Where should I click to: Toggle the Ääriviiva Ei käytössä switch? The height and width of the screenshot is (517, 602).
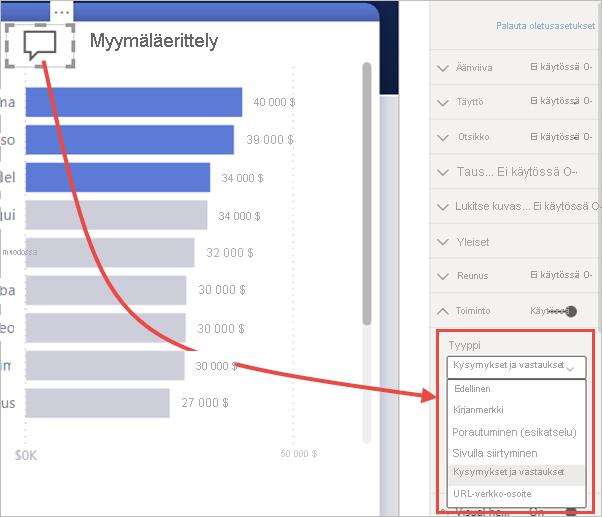point(561,67)
